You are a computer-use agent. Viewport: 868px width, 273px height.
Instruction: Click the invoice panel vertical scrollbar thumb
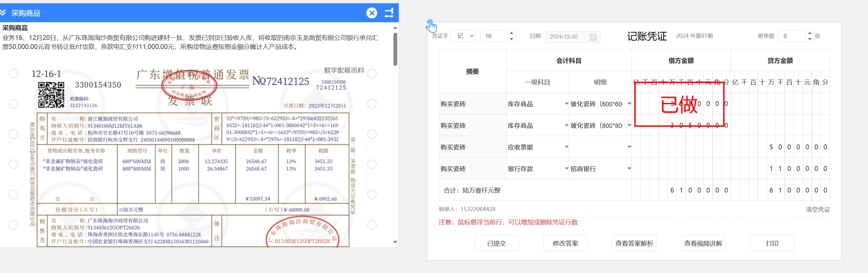(x=395, y=49)
